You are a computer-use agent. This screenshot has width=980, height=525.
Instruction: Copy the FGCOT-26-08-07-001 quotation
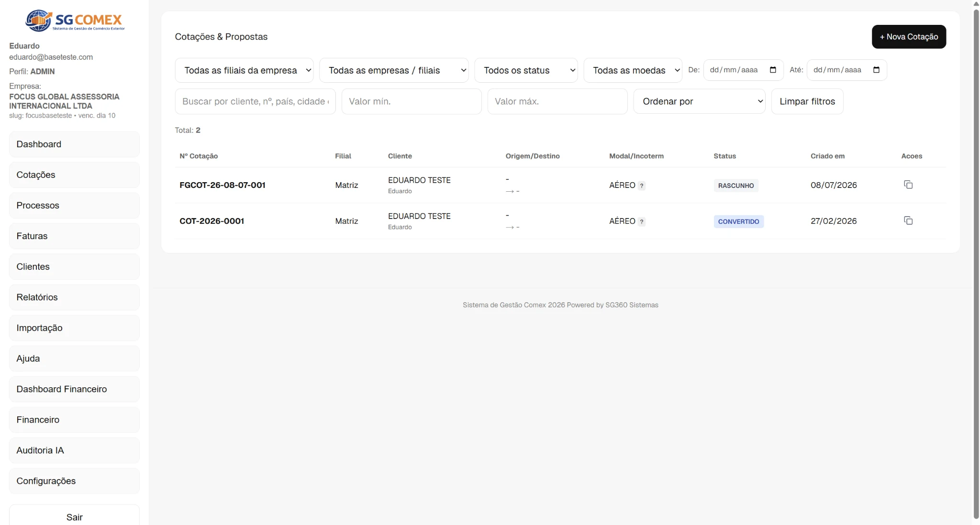[x=908, y=185]
